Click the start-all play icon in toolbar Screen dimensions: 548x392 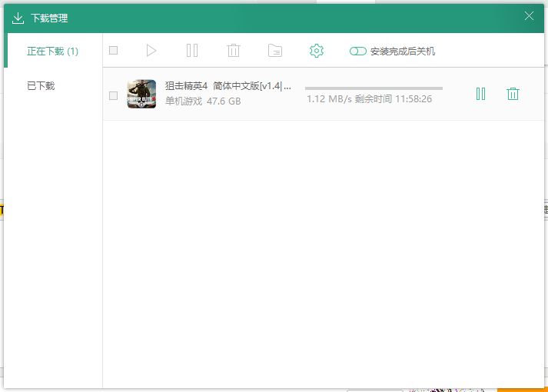point(151,51)
